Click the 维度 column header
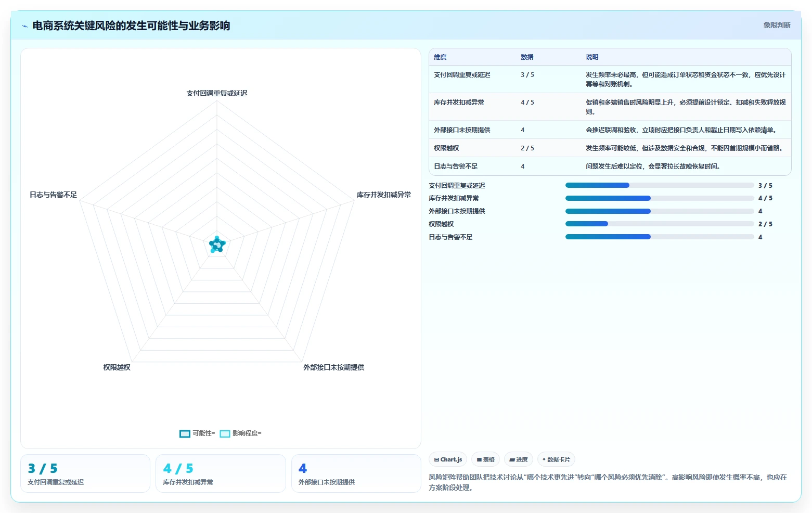Viewport: 812px width, 513px height. [x=440, y=57]
